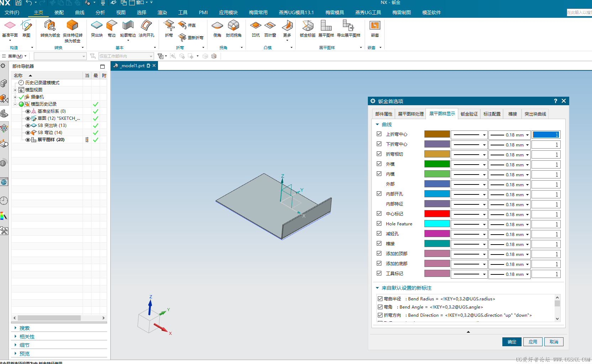Toggle the 弯曲半径 Bend Radius checkbox

click(380, 299)
